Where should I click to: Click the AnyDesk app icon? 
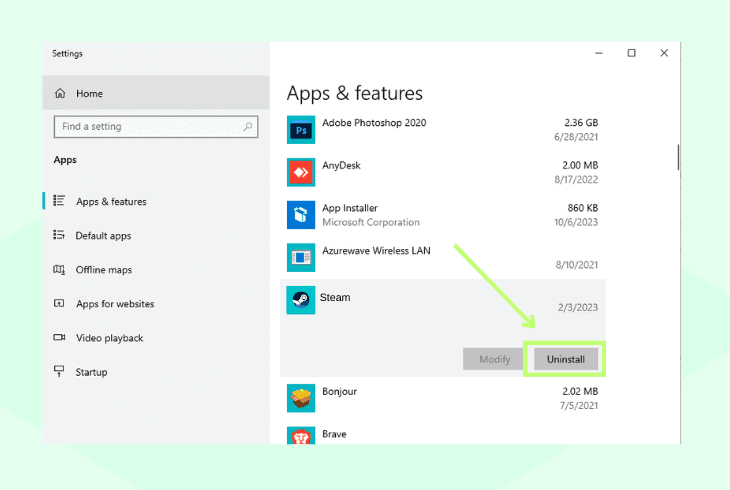click(x=301, y=172)
